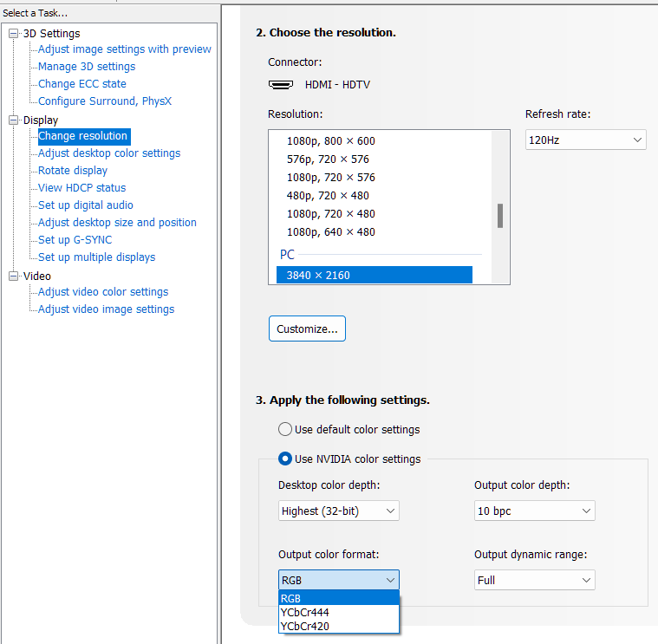Screen dimensions: 658x644
Task: Open Change ECC state page
Action: [x=81, y=84]
